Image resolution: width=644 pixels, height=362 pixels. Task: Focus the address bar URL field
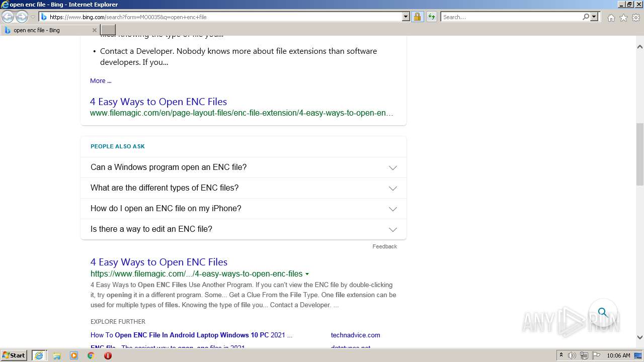tap(225, 17)
